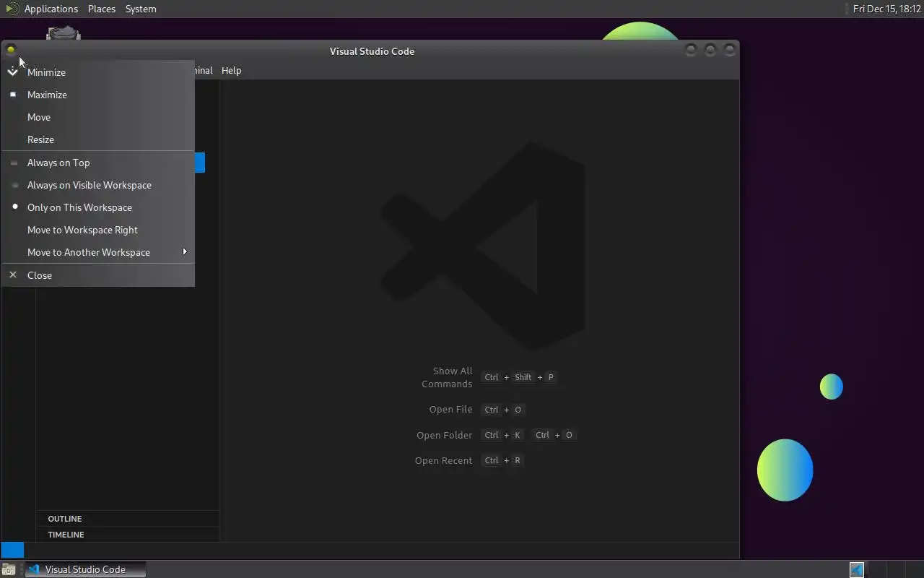Click the 'Show All Commands' hint text

(x=447, y=377)
